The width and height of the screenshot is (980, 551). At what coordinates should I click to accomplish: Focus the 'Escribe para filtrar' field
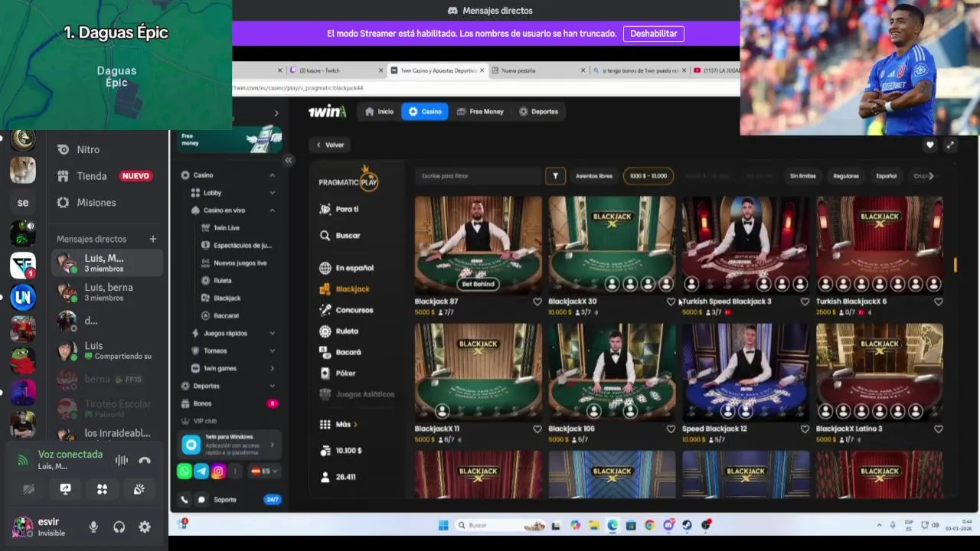(479, 176)
